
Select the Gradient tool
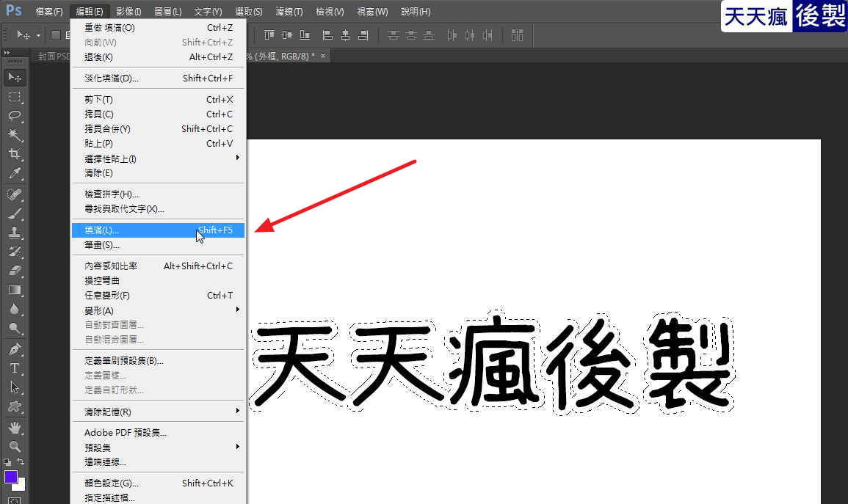[x=15, y=290]
